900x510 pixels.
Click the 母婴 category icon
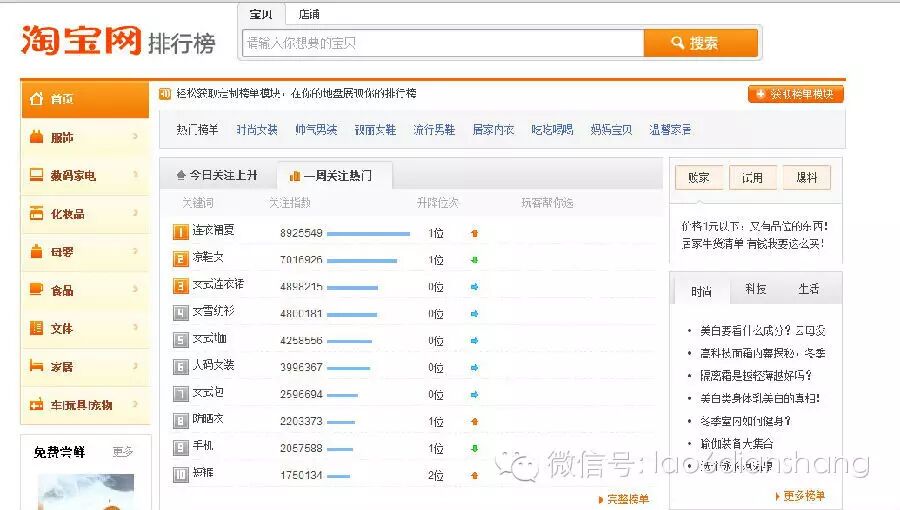(x=37, y=251)
